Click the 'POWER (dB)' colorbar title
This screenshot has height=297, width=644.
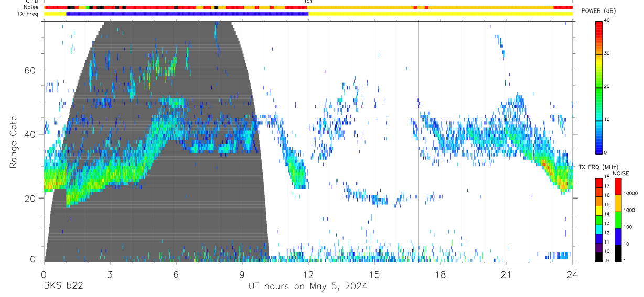(x=598, y=11)
